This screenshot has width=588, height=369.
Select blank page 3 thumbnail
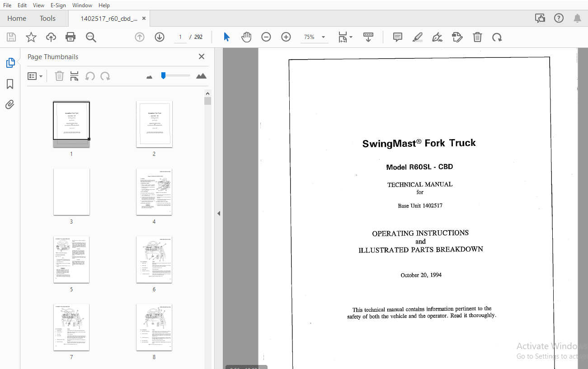pyautogui.click(x=71, y=192)
